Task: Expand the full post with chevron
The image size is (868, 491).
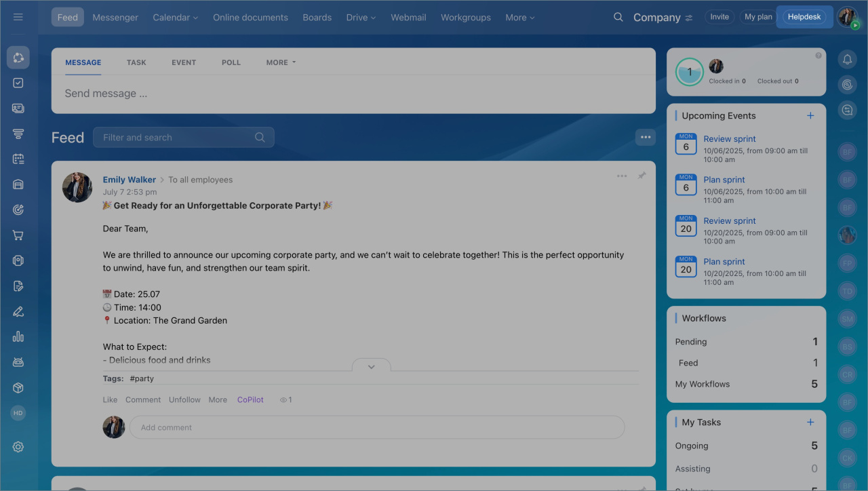Action: click(x=371, y=366)
